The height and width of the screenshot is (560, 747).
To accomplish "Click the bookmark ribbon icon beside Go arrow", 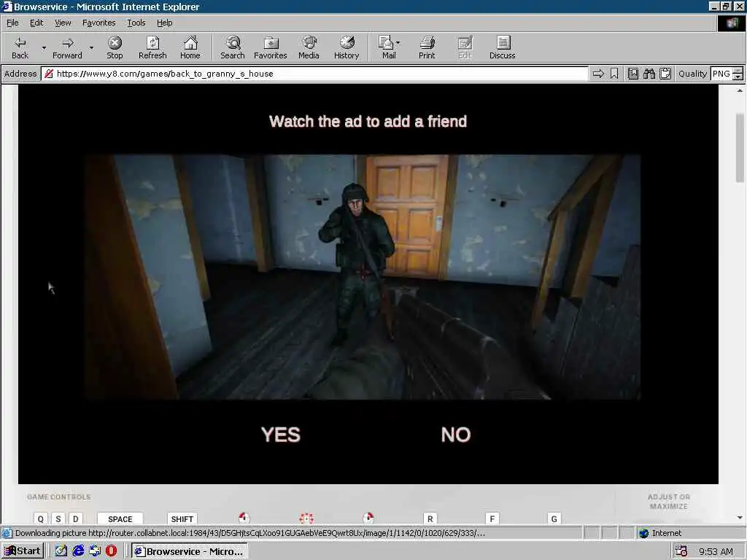I will (614, 74).
